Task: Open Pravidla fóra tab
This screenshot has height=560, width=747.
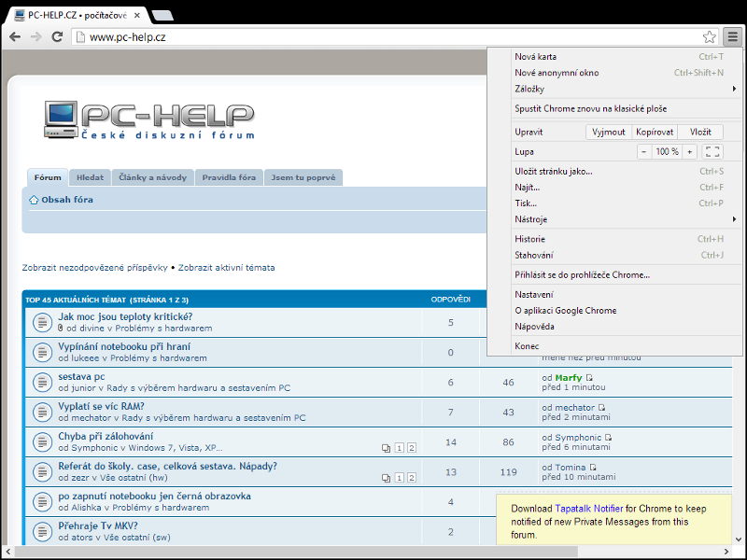Action: [x=229, y=177]
